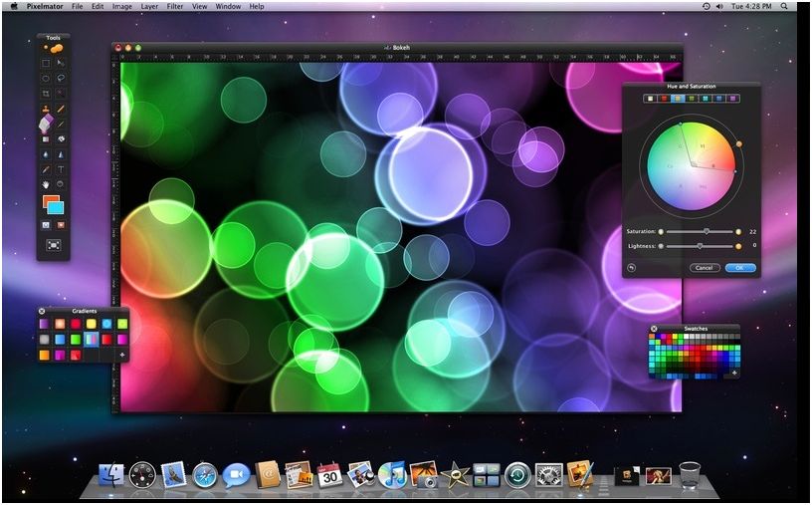Open the Layer menu

pyautogui.click(x=148, y=6)
